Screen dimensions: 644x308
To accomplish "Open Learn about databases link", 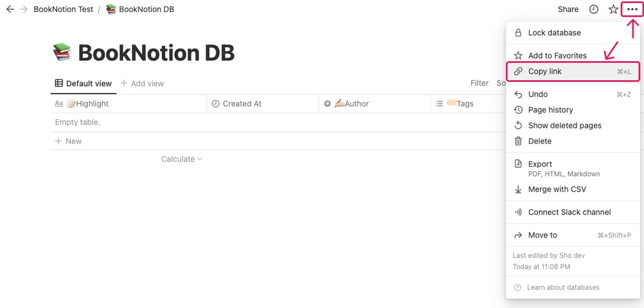I will [x=563, y=287].
